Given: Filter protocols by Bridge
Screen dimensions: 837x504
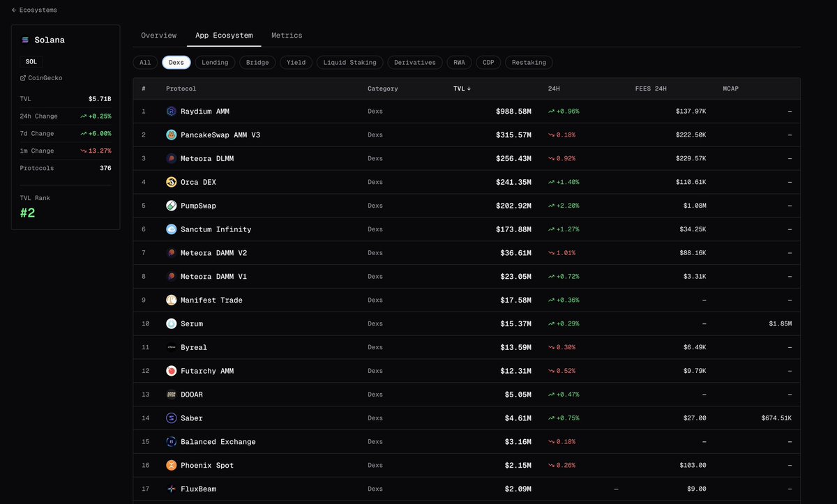Looking at the screenshot, I should point(257,63).
